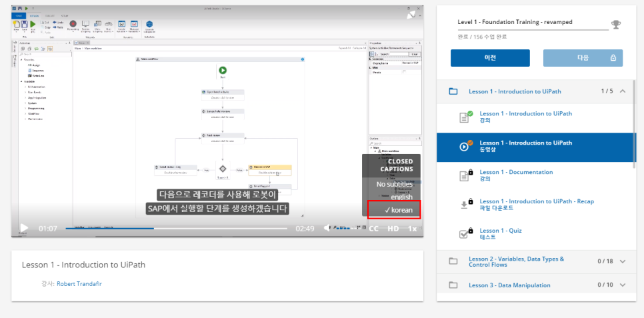The image size is (644, 318).
Task: Open the CC closed captions menu
Action: (x=374, y=229)
